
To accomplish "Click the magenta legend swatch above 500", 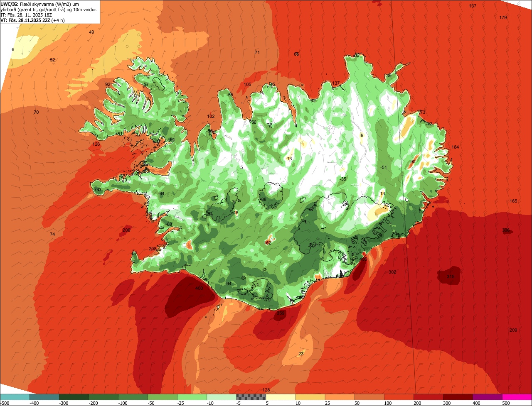I will pos(517,397).
